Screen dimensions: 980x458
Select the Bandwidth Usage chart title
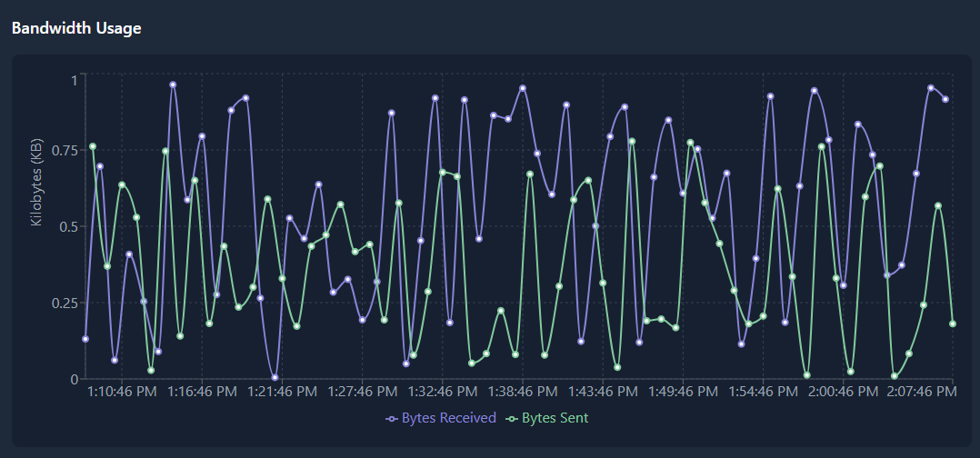tap(76, 28)
